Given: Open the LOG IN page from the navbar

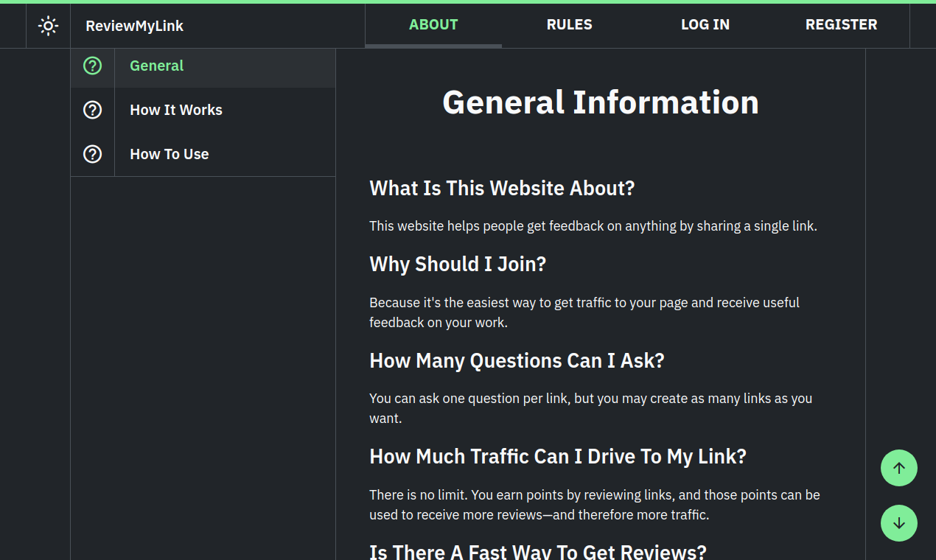Looking at the screenshot, I should point(705,24).
